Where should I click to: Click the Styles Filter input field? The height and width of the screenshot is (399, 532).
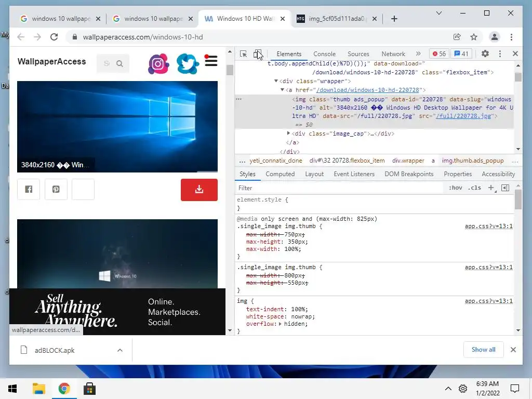tap(339, 188)
